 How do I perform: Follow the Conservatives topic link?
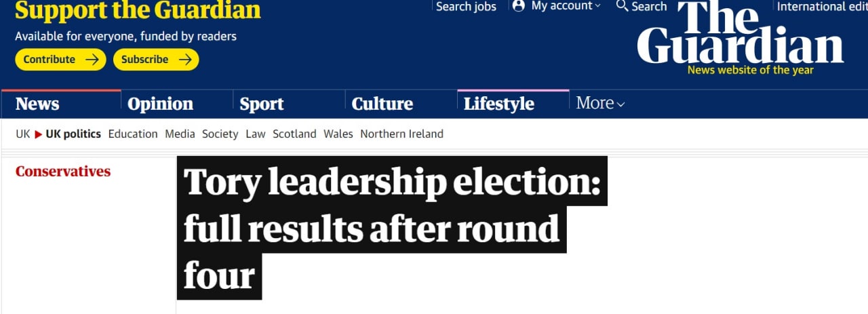[x=63, y=172]
